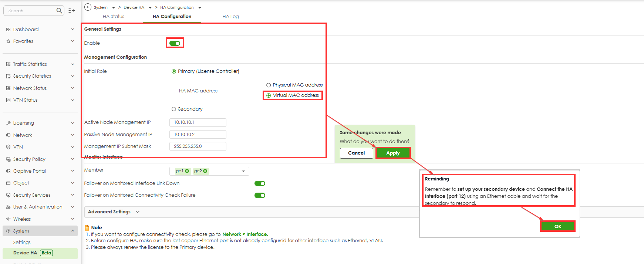Click the Favorites star icon

(8, 41)
